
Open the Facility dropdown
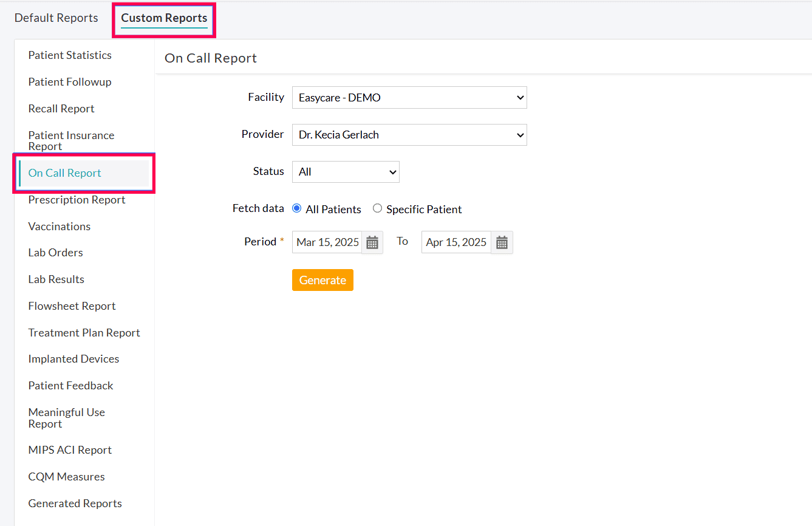click(408, 97)
